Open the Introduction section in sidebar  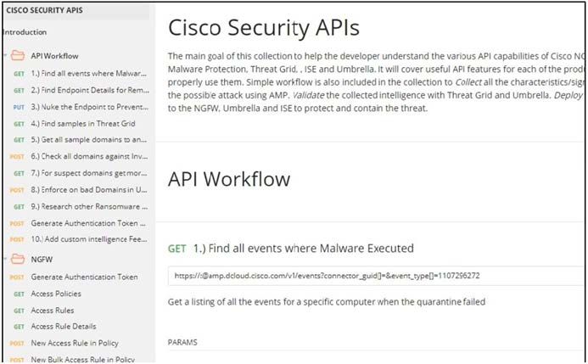25,32
